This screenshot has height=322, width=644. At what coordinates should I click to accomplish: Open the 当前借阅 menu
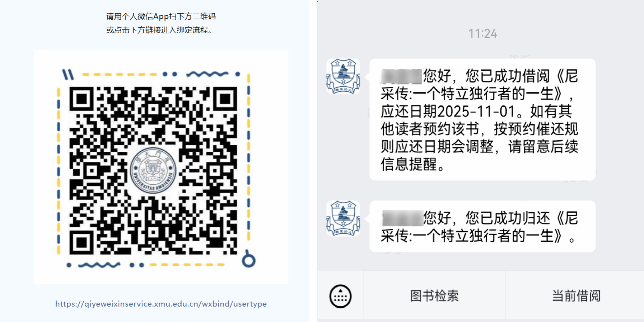pos(576,296)
